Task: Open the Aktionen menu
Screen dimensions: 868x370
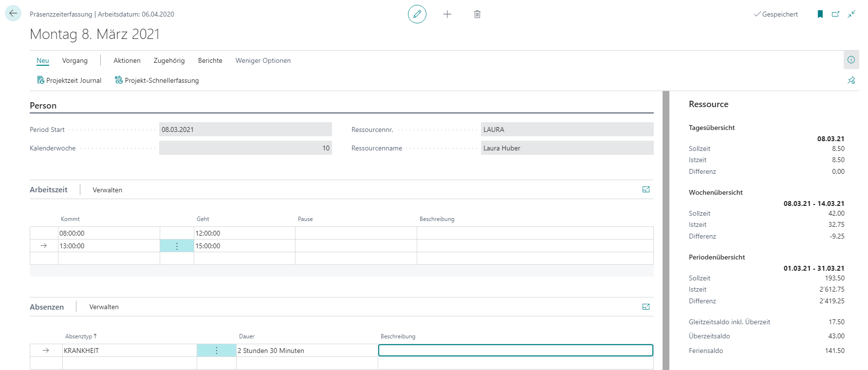Action: [127, 60]
